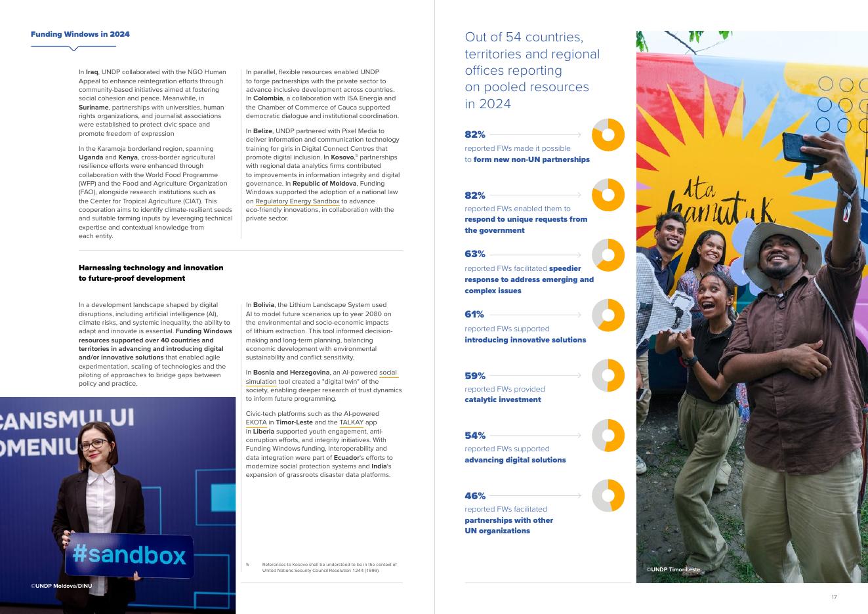Click the 54% statistic figure
This screenshot has width=868, height=614.
point(475,436)
